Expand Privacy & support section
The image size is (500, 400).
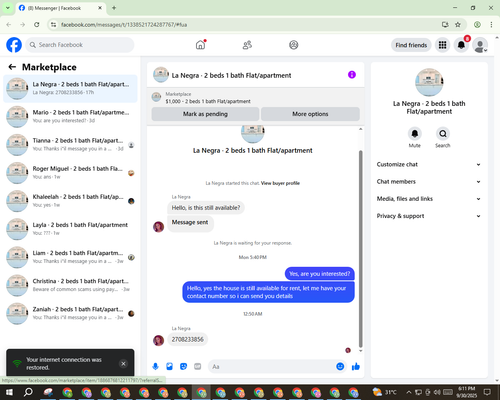(x=429, y=216)
